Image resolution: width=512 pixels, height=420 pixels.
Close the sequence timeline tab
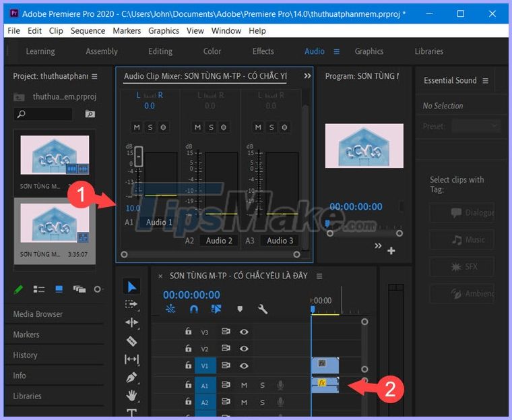point(160,276)
